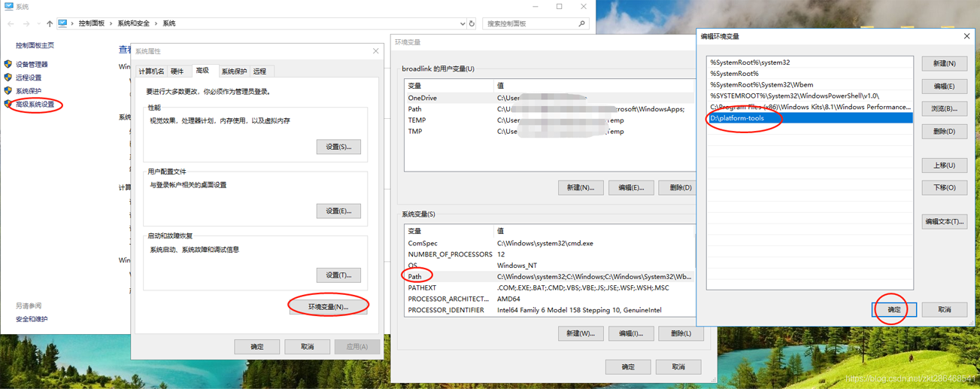Expand the chevron after 控制面板 in the breadcrumb
Viewport: 980px width, 389px height.
point(111,24)
